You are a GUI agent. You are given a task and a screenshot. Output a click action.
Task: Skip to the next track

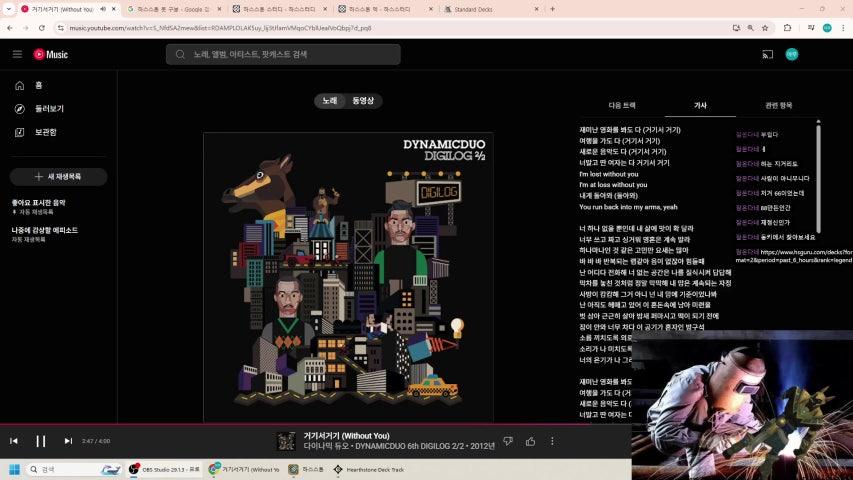coord(68,441)
